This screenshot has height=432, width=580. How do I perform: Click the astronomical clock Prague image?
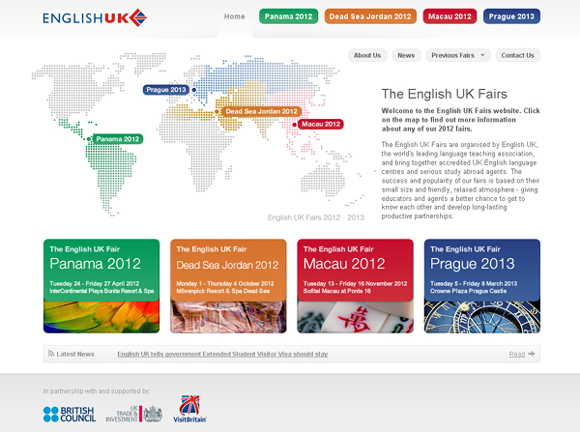[482, 317]
